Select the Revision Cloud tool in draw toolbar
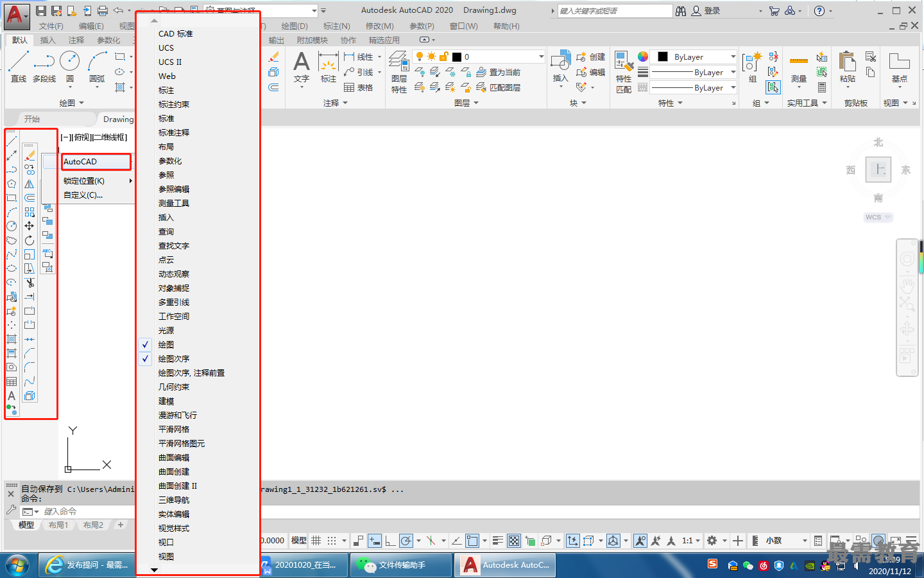Viewport: 924px width, 578px height. coord(12,240)
